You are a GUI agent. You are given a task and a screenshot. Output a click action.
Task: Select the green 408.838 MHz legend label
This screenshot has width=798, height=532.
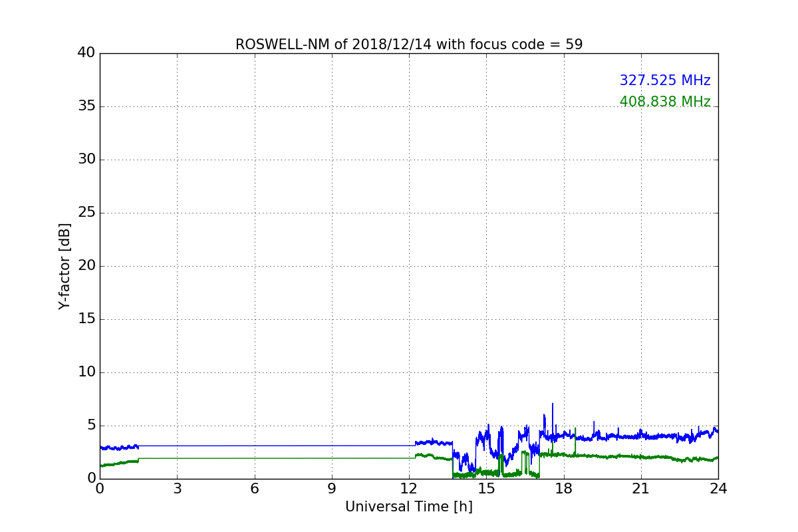(665, 102)
